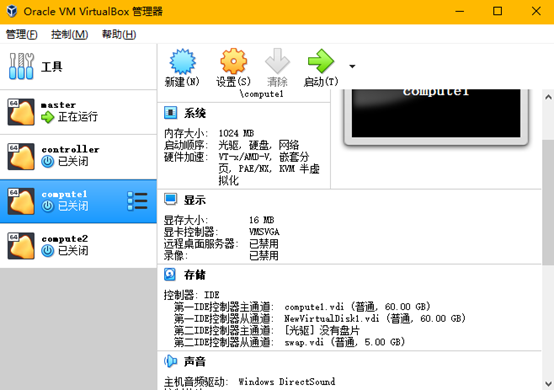554x390 pixels.
Task: Click the vertical scrollbar thumb in details pane
Action: (548, 202)
